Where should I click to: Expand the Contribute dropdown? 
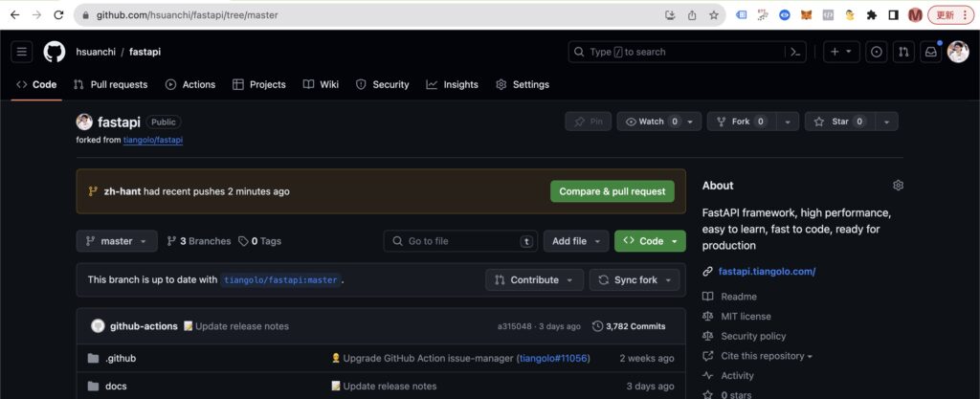[534, 279]
